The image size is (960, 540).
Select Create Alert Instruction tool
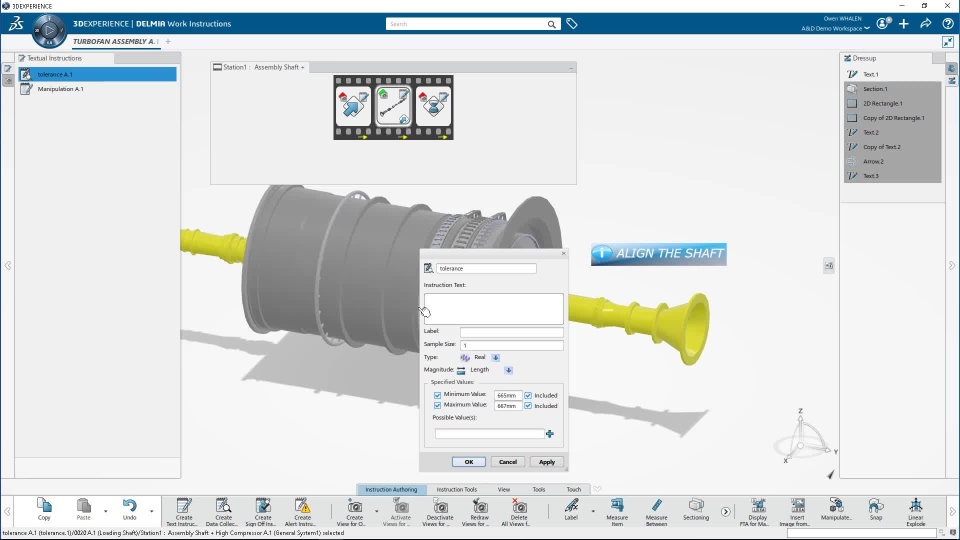pyautogui.click(x=302, y=506)
